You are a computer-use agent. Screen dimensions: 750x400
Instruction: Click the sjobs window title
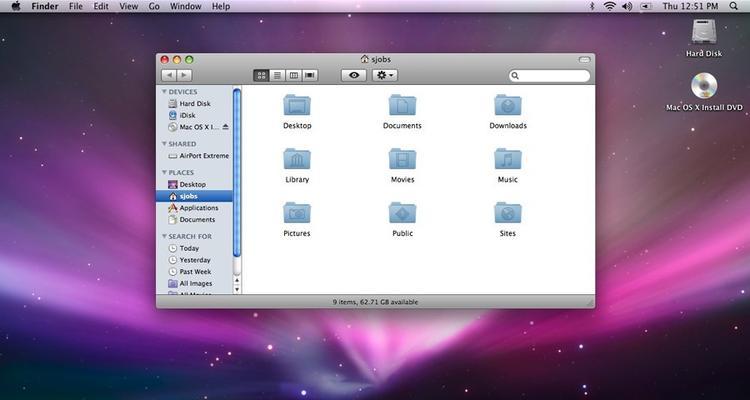pos(375,59)
